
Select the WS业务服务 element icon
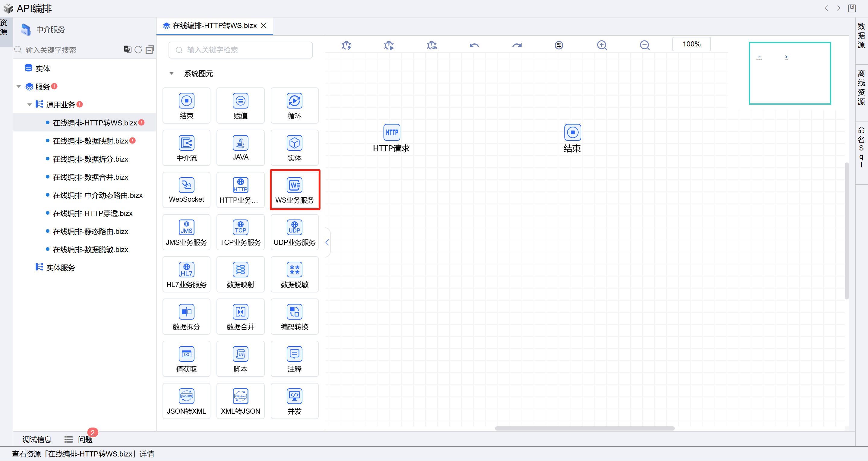pyautogui.click(x=294, y=185)
